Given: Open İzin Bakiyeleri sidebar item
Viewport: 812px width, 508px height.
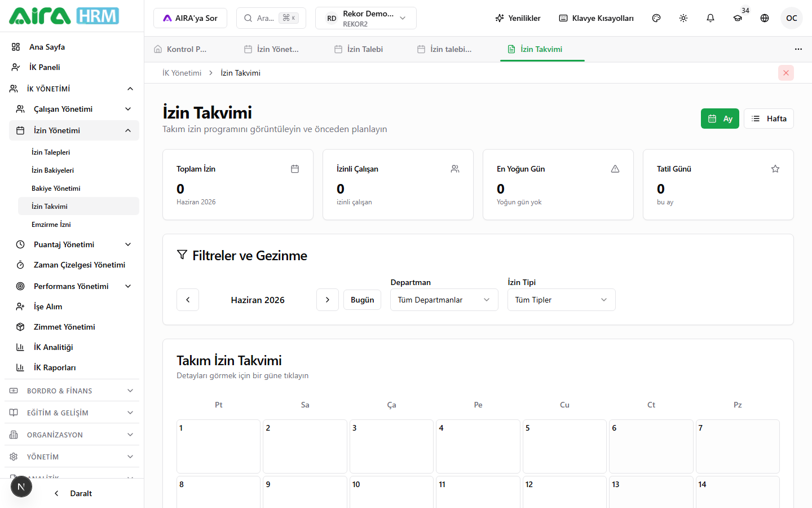Looking at the screenshot, I should [78, 170].
